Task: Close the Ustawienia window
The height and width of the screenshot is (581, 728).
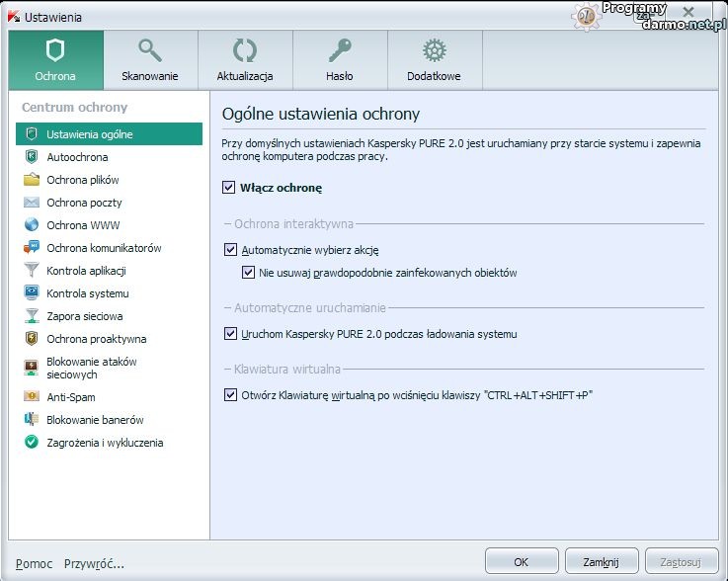Action: (x=688, y=12)
